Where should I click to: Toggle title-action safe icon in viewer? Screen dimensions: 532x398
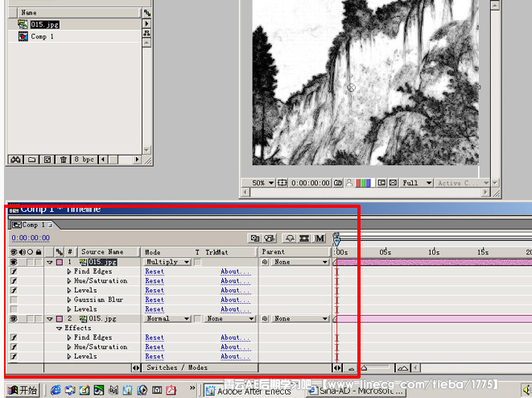[282, 183]
